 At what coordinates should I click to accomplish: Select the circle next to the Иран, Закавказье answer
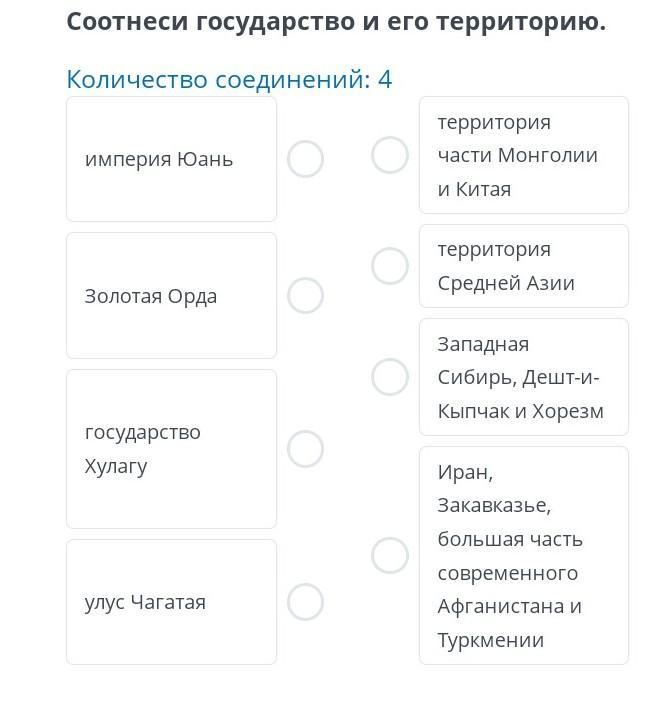click(x=390, y=555)
